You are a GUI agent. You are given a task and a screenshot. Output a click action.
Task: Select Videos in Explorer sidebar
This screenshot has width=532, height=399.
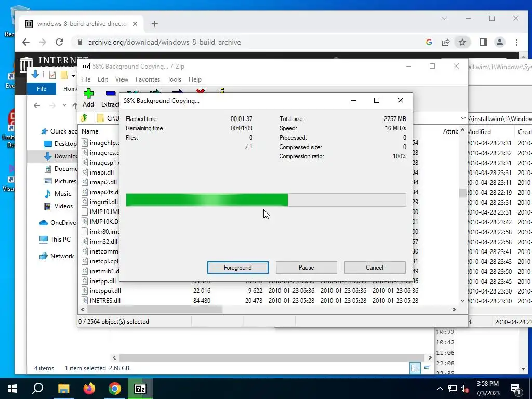tap(59, 206)
